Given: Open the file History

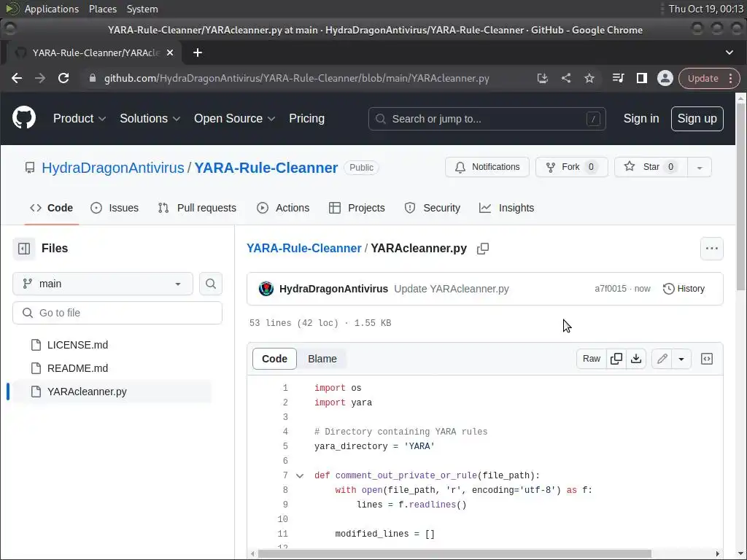Looking at the screenshot, I should [684, 289].
